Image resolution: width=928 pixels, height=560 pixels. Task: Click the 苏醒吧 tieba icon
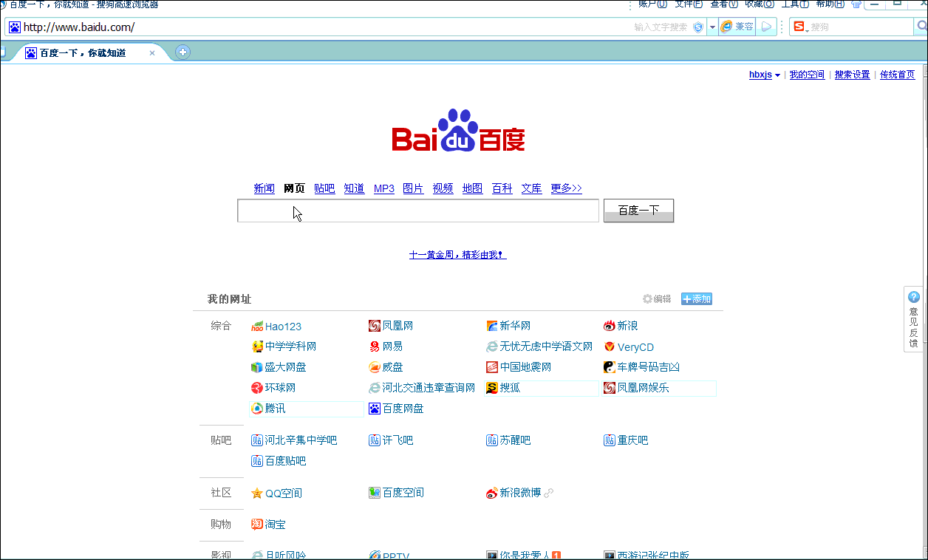(492, 440)
